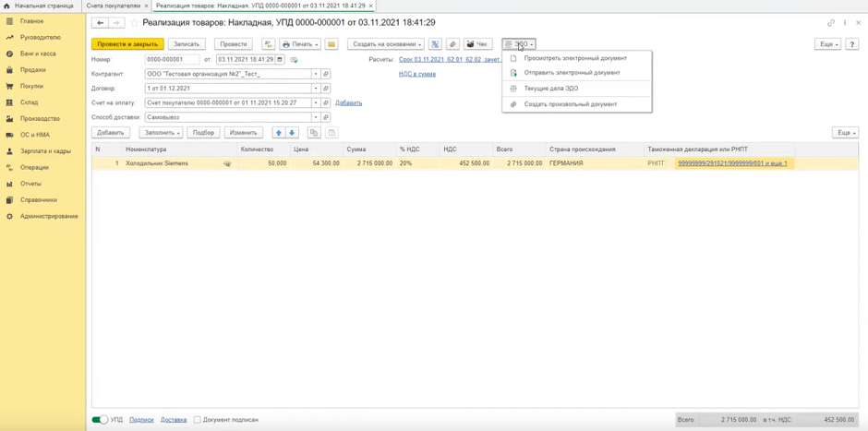Screen dimensions: 868x431
Task: Click the envelope email icon in toolbar
Action: click(332, 44)
